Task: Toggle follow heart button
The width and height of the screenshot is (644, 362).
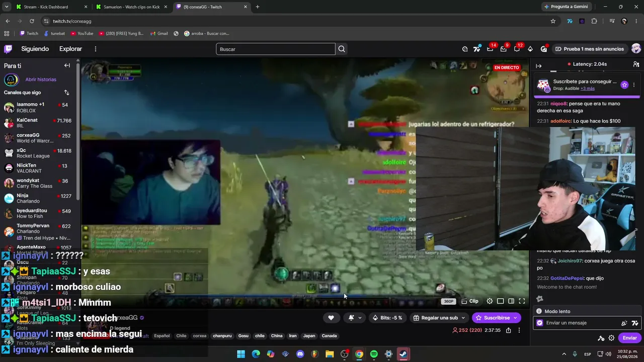Action: point(331,318)
